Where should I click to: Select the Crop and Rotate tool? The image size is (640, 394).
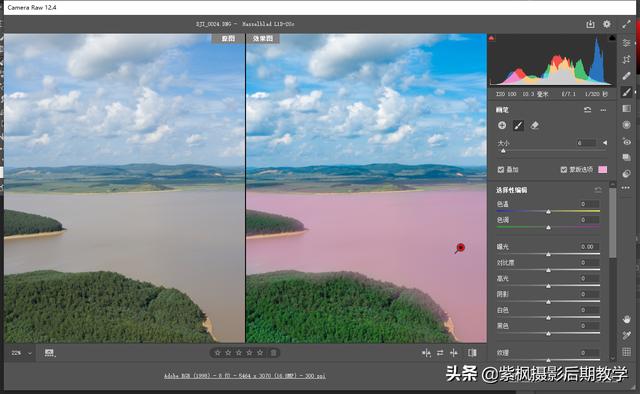point(627,60)
